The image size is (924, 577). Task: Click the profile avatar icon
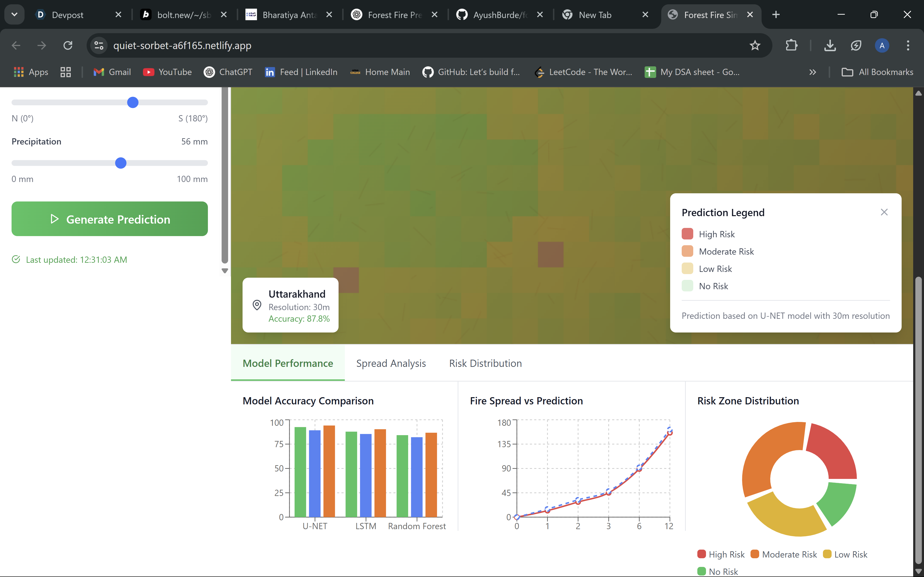pyautogui.click(x=882, y=46)
